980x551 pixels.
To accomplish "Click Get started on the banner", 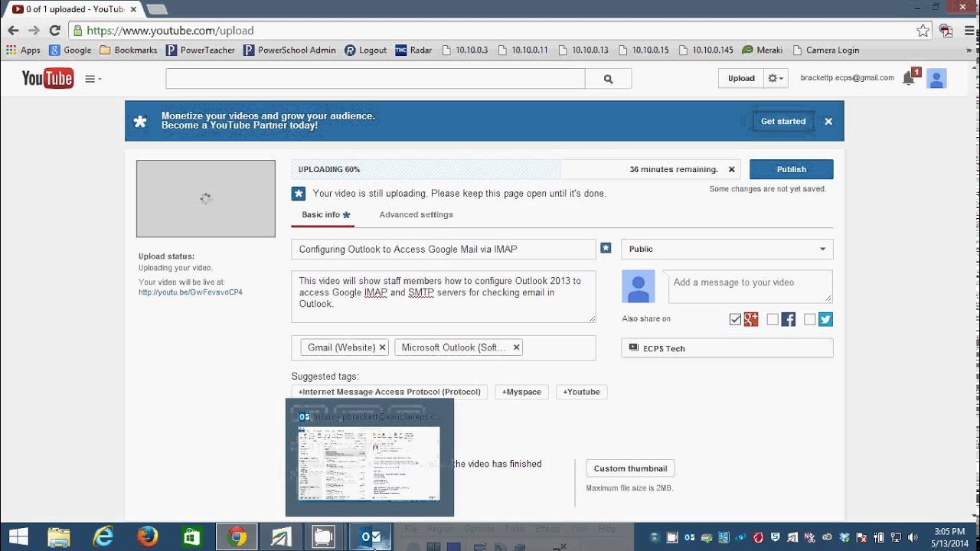I will point(783,121).
